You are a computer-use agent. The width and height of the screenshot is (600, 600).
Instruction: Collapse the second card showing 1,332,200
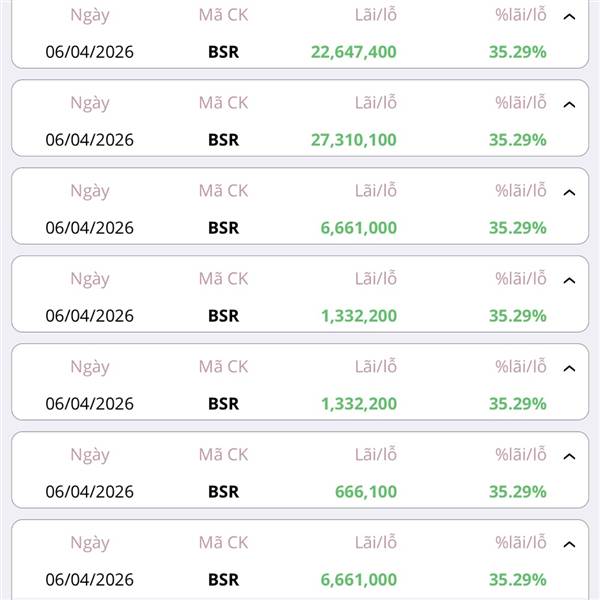point(570,368)
